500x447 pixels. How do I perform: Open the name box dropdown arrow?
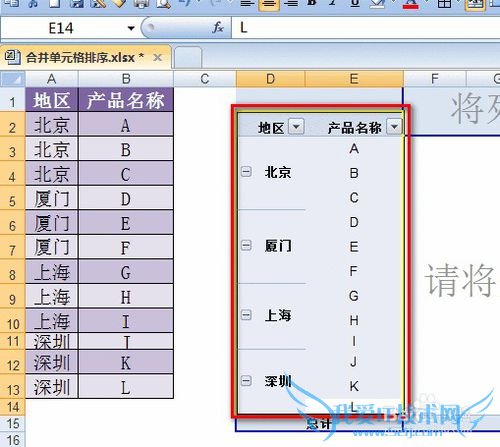tap(131, 28)
